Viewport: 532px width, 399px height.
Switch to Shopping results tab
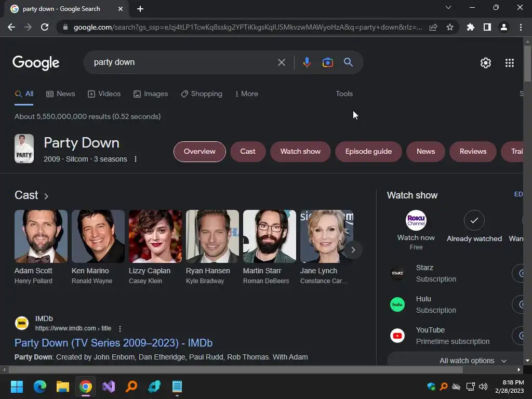202,94
